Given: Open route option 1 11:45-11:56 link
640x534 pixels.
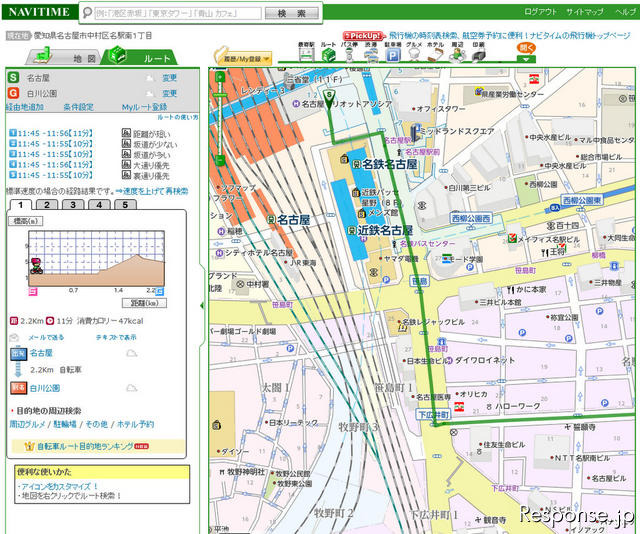Looking at the screenshot, I should pos(51,133).
